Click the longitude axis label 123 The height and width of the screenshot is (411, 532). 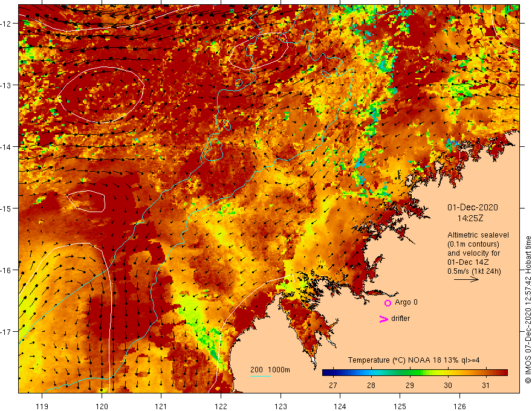click(281, 406)
